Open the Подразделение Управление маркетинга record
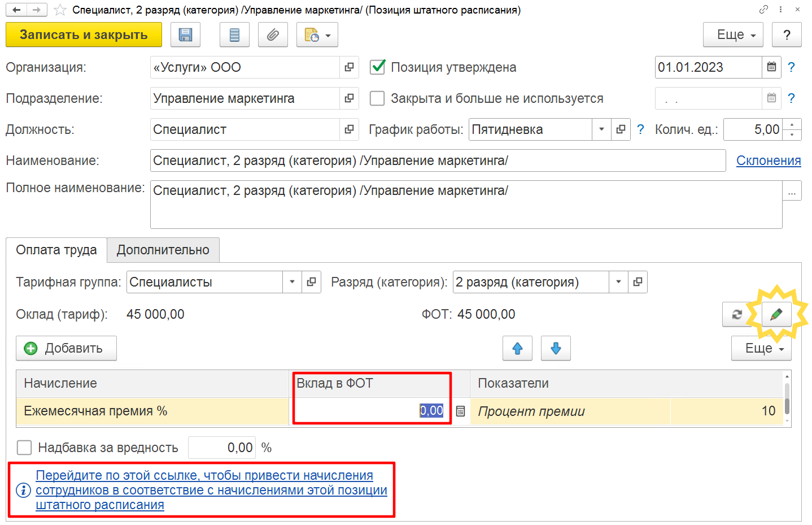 [x=349, y=98]
